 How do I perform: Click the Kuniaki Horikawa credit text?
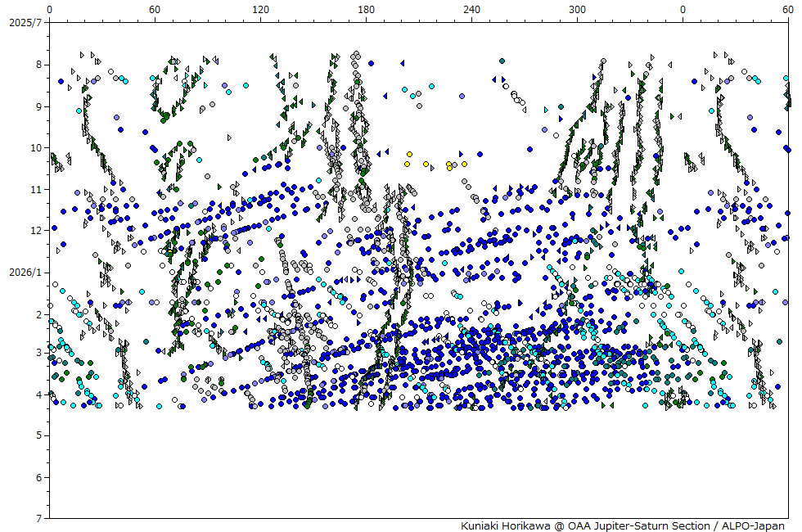tap(622, 525)
